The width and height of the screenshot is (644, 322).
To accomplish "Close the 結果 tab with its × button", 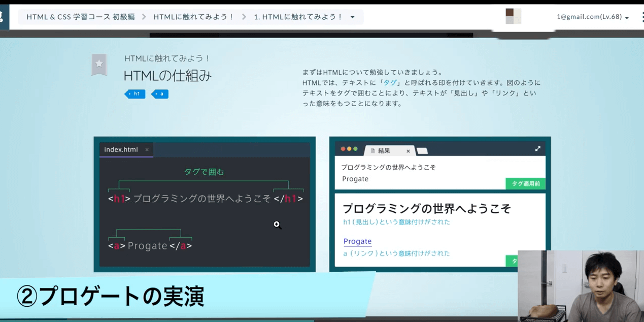I will (x=408, y=151).
